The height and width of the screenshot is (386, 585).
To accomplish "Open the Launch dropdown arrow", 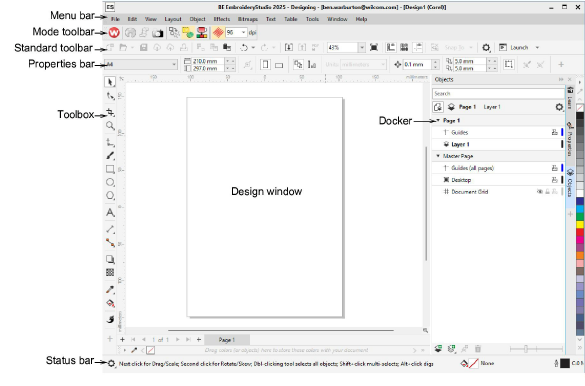I will tap(537, 47).
